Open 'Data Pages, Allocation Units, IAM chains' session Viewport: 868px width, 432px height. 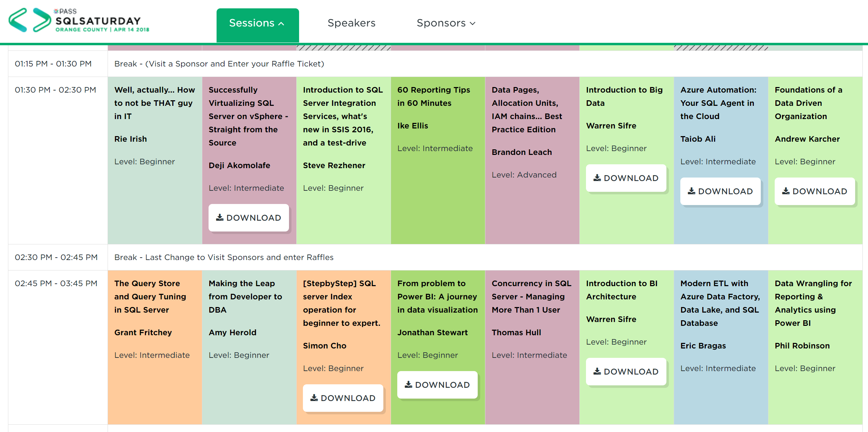click(x=527, y=110)
